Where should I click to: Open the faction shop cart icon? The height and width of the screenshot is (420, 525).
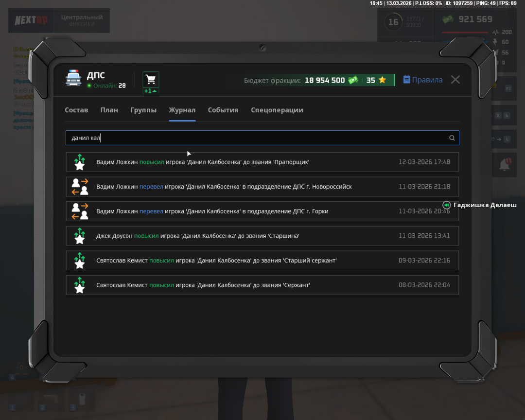(151, 80)
